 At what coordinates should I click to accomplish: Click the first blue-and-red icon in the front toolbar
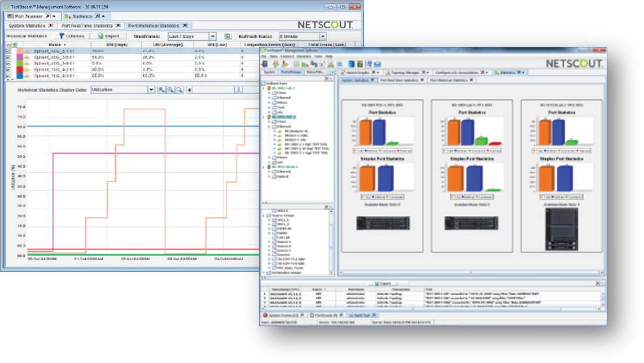coord(265,64)
